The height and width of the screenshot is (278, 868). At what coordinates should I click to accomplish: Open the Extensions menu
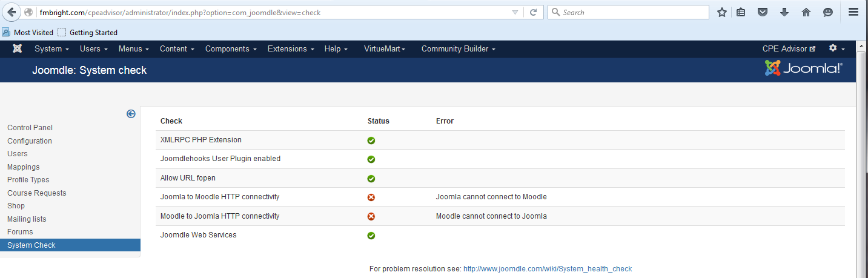click(291, 49)
